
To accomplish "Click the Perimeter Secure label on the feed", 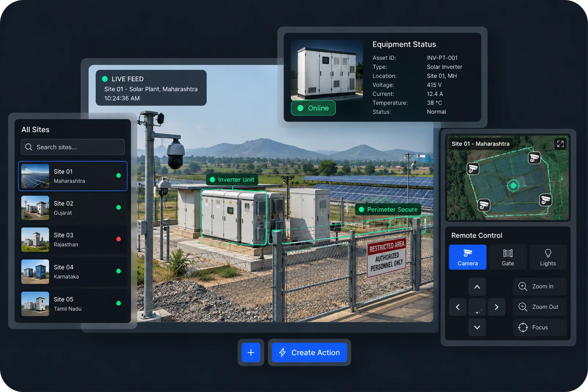I will tap(388, 209).
